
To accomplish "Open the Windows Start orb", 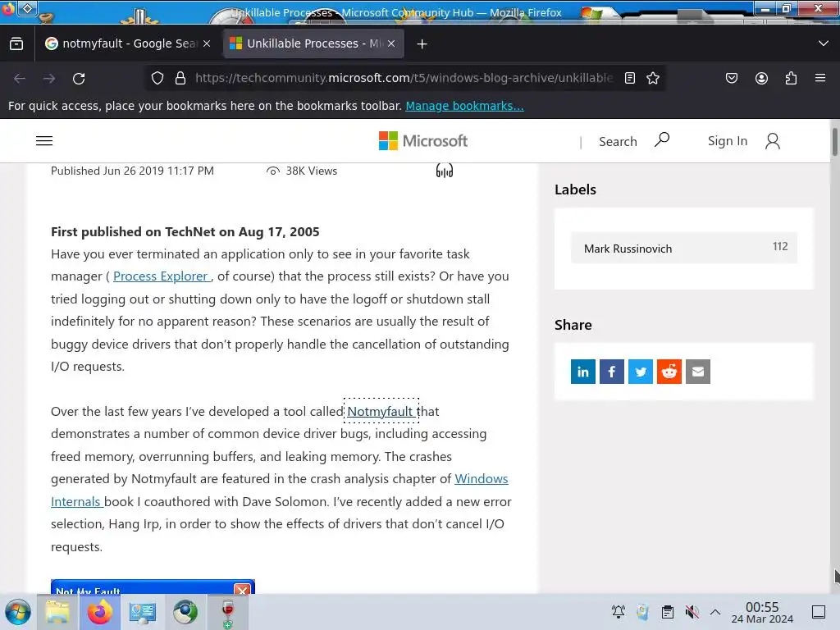I will 18,612.
